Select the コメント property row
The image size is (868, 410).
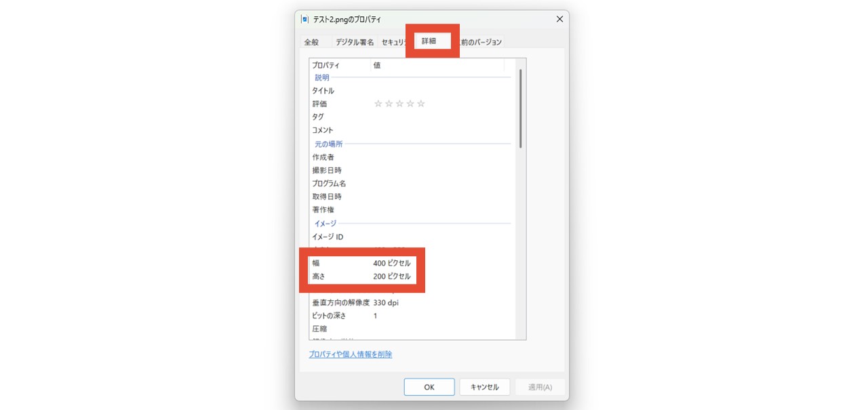pos(412,130)
